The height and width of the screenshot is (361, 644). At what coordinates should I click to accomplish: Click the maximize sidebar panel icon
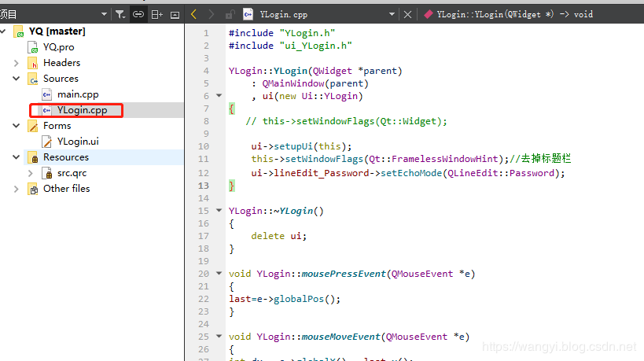[x=175, y=15]
